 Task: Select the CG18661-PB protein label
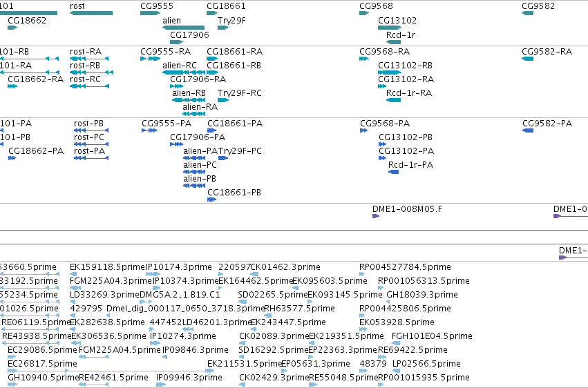234,192
